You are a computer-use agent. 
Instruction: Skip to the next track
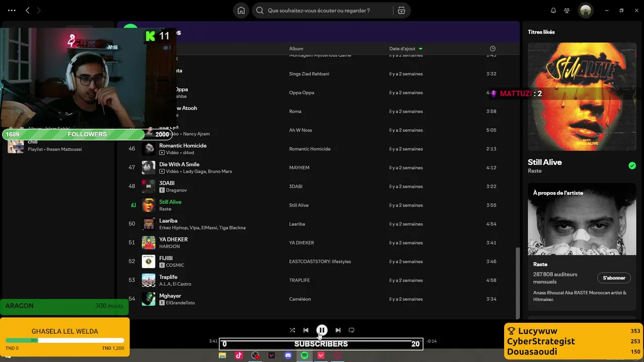[x=338, y=330]
